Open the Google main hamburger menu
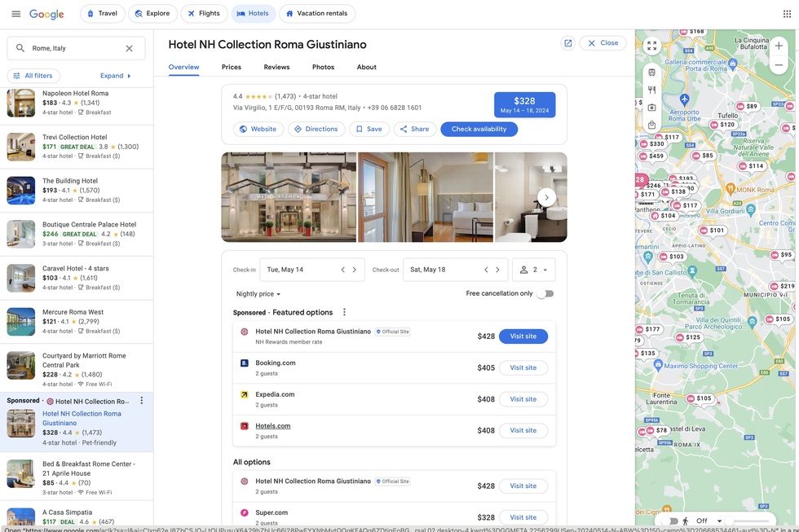The height and width of the screenshot is (532, 799). (x=15, y=14)
